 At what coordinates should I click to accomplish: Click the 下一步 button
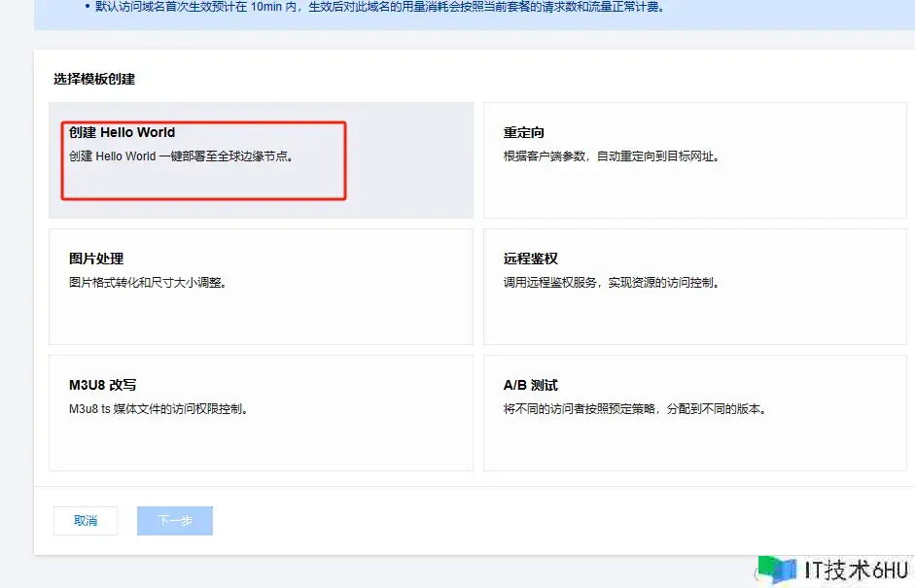click(x=175, y=520)
